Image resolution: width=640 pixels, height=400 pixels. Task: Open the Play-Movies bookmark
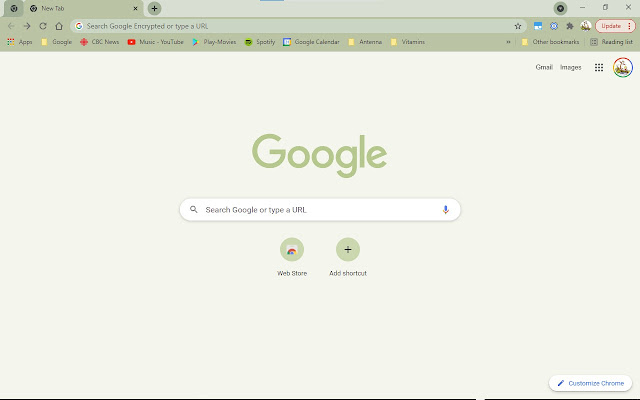click(214, 42)
